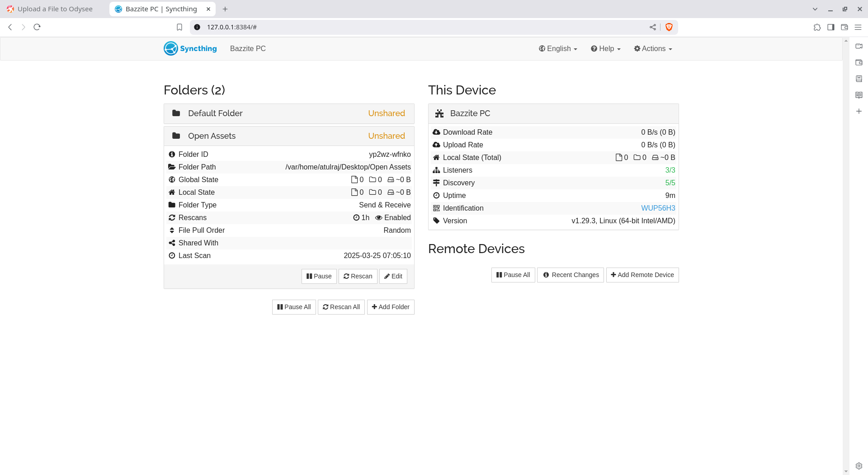Click the Version v1.29.3 text
The image size is (868, 475).
[623, 221]
